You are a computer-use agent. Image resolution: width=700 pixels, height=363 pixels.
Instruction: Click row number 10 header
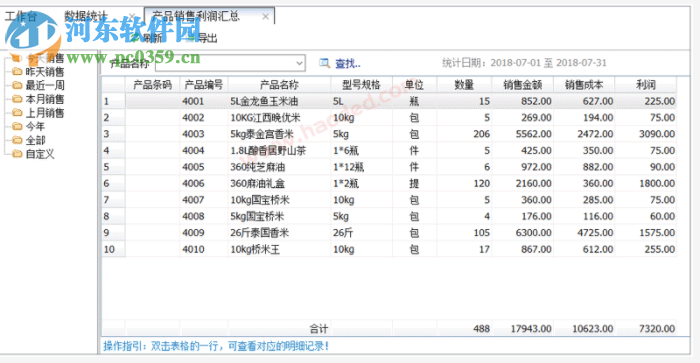point(113,249)
